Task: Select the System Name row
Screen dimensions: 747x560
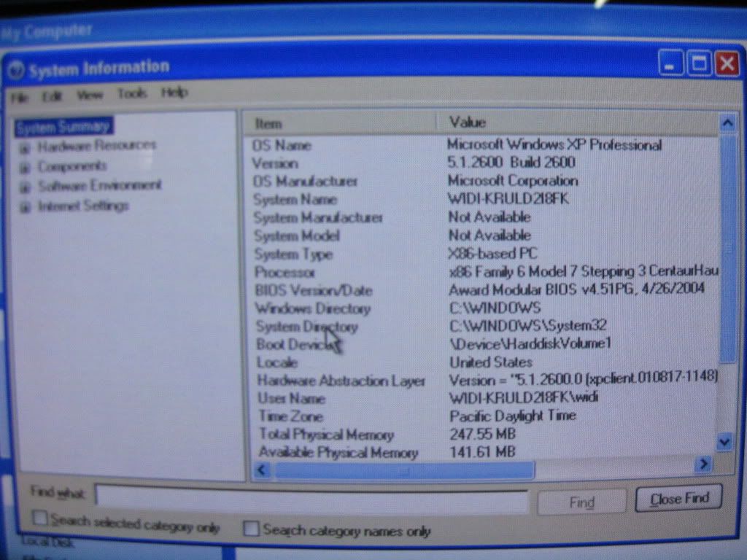Action: click(x=481, y=199)
